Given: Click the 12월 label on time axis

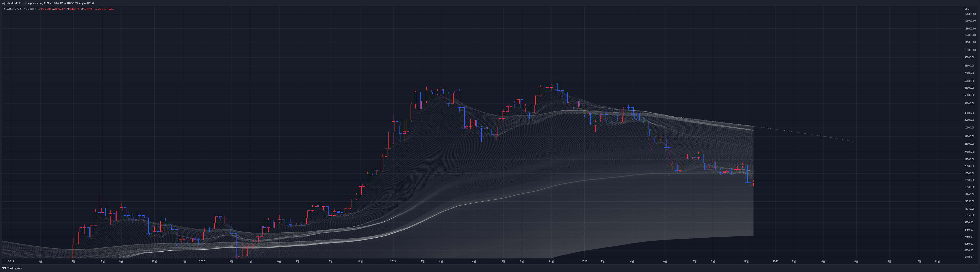Looking at the screenshot, I should (x=183, y=261).
